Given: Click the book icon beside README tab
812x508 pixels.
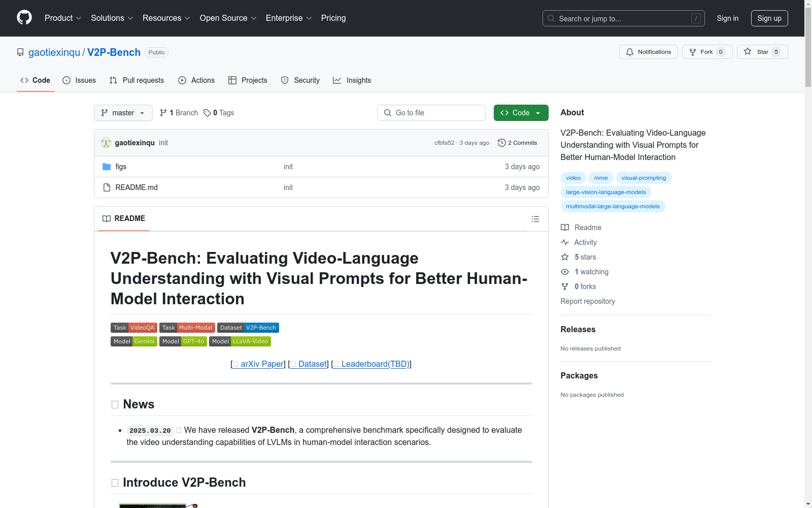Looking at the screenshot, I should click(107, 218).
